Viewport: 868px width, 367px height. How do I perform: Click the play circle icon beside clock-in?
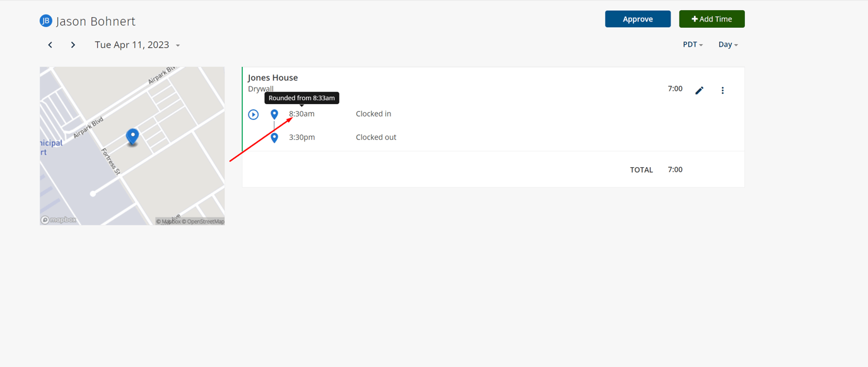[x=254, y=115]
